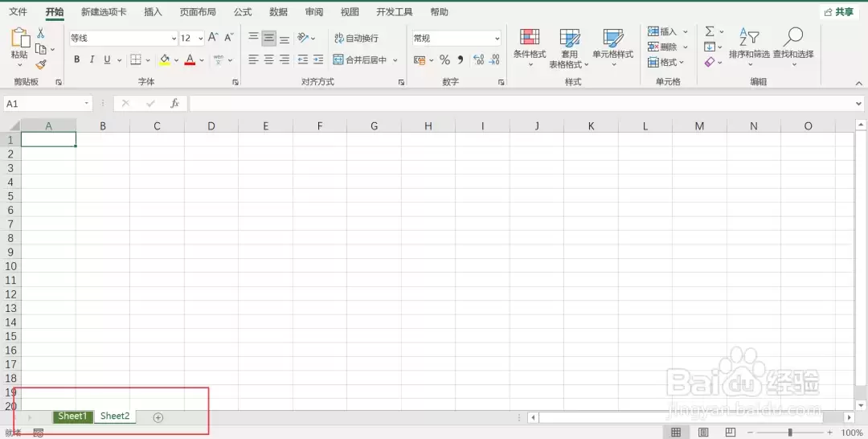Viewport: 868px width, 439px height.
Task: Click the zoom slider handle
Action: point(790,433)
